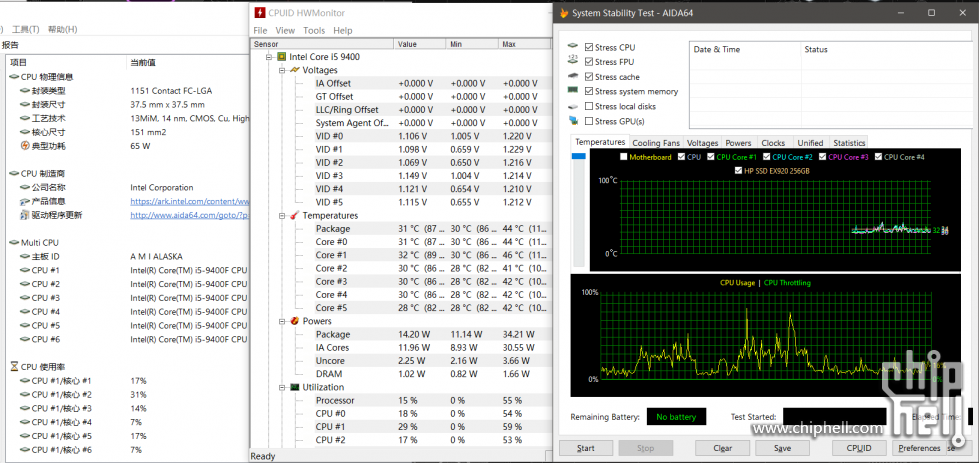Click the RAM module icon beside Stress system memory
The height and width of the screenshot is (463, 979).
click(573, 90)
